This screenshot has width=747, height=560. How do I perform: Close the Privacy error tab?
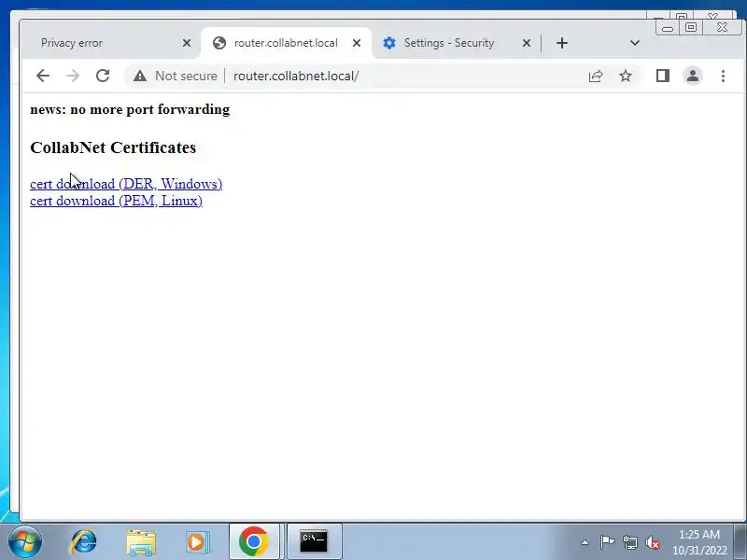coord(187,43)
